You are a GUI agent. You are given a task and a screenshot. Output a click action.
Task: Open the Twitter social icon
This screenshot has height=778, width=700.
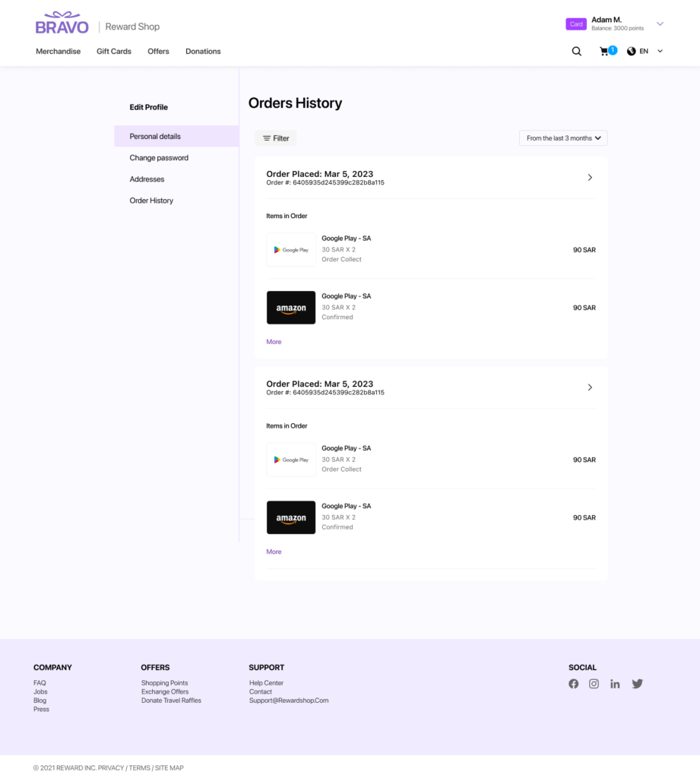637,684
